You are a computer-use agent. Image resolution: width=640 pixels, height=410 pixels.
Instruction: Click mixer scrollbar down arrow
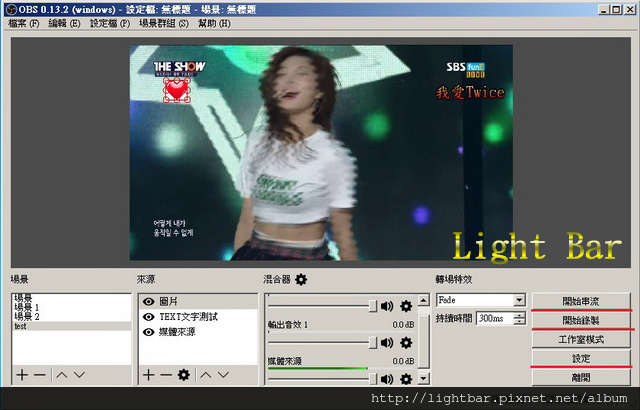click(x=424, y=378)
